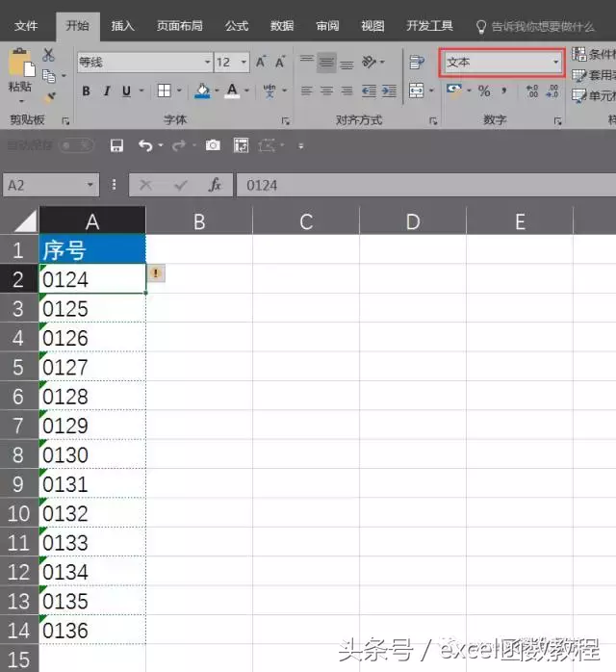The width and height of the screenshot is (616, 672).
Task: Undo the last action
Action: (x=145, y=145)
